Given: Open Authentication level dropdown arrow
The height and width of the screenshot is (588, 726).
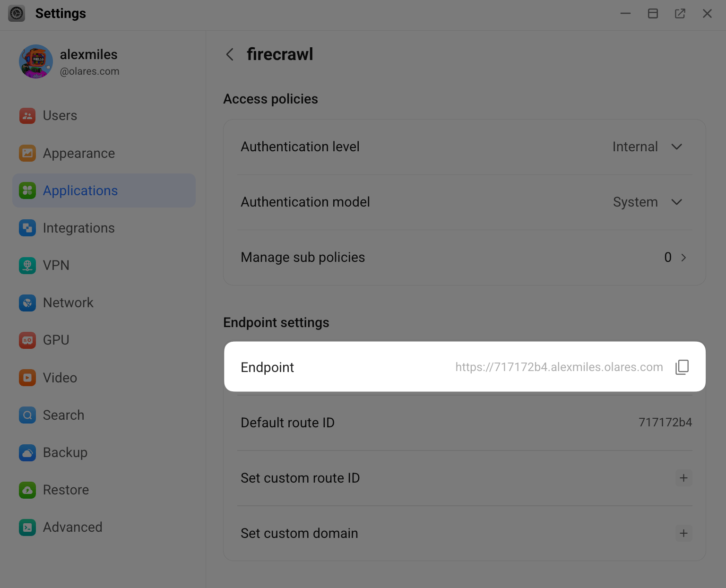Looking at the screenshot, I should point(677,147).
